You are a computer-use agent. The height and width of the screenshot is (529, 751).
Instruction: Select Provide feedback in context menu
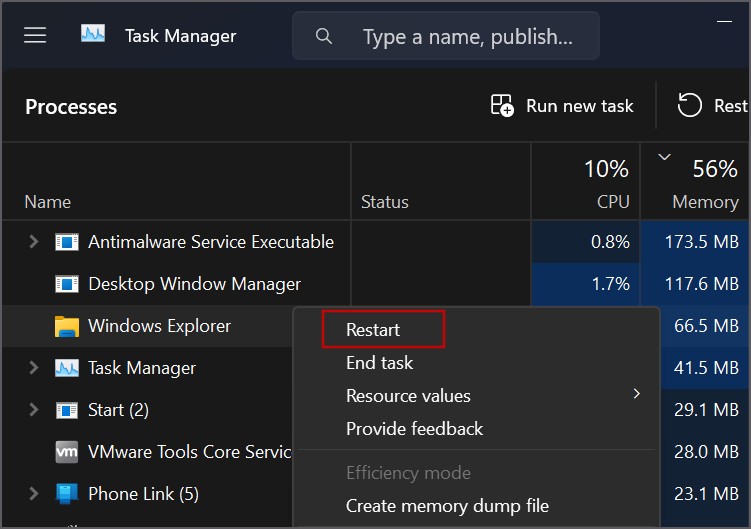(414, 428)
